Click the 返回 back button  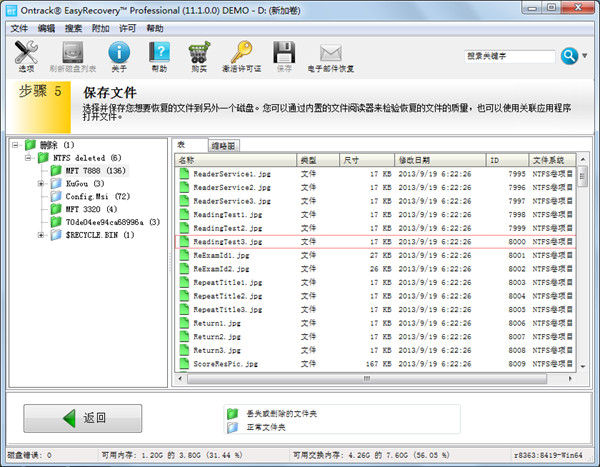click(82, 418)
